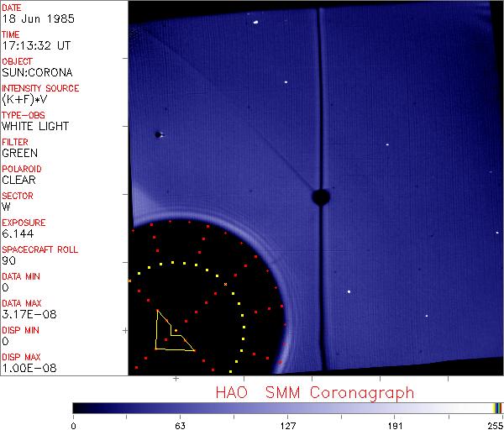Click the exposure value 6.144

(18, 234)
